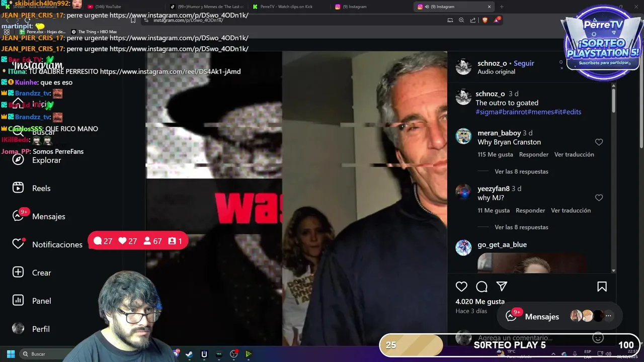Viewport: 644px width, 362px height.
Task: Open new browser tab with plus
Action: [502, 7]
